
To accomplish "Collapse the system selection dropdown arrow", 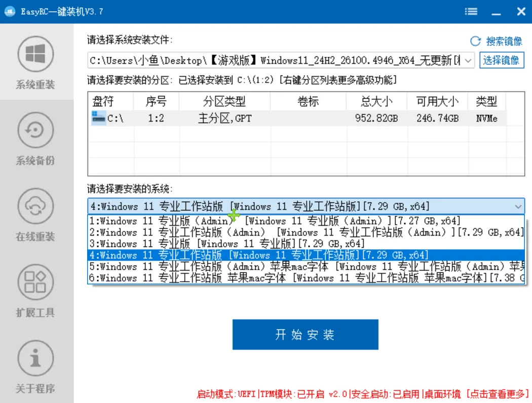I will (x=518, y=206).
